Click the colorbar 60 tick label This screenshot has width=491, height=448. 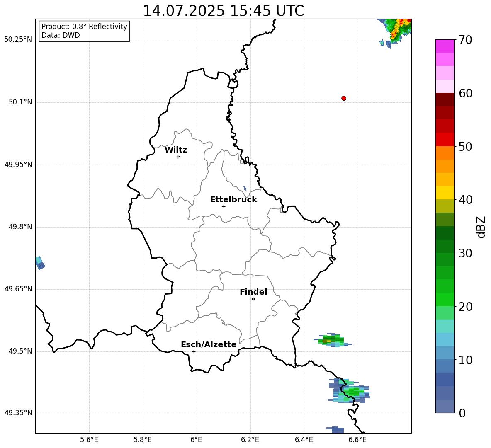point(465,93)
